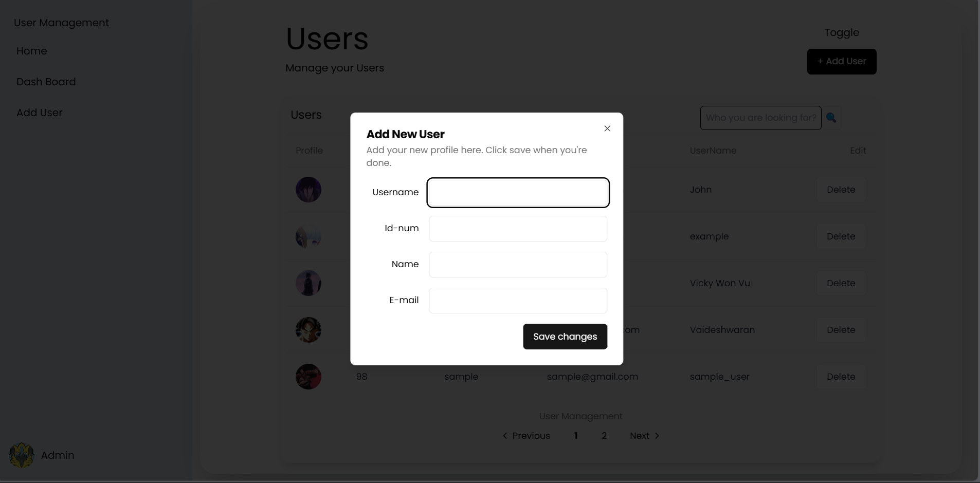Open John's profile picture
Screen dimensions: 980x483
click(308, 190)
